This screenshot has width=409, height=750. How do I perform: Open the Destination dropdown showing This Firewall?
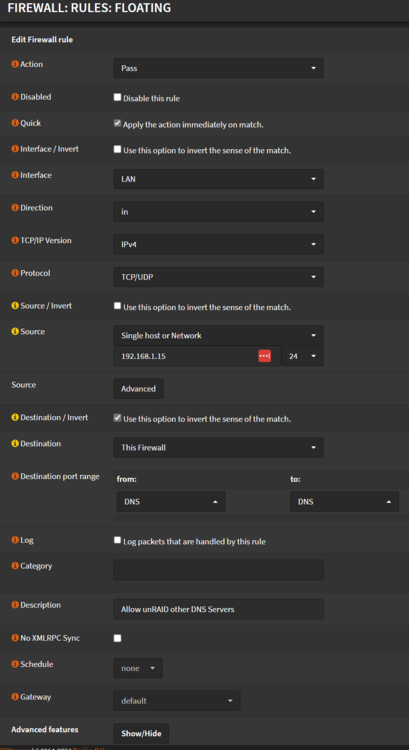pyautogui.click(x=219, y=448)
